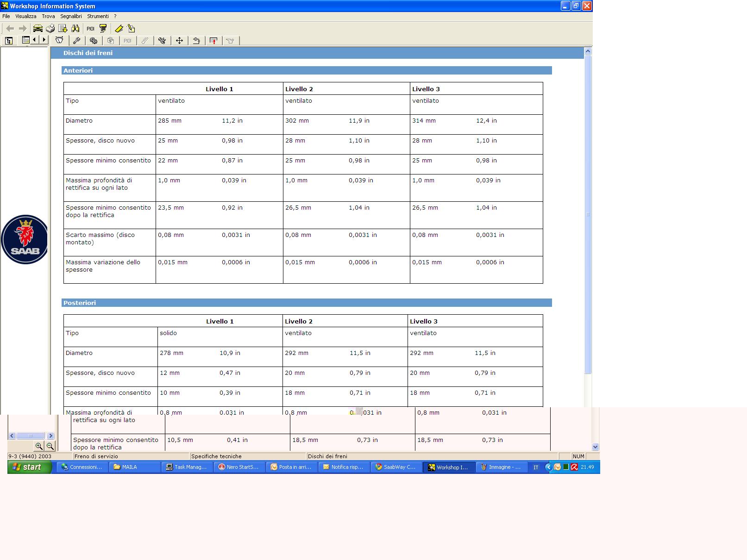747x560 pixels.
Task: Click the note with pencil icon
Action: click(x=132, y=29)
